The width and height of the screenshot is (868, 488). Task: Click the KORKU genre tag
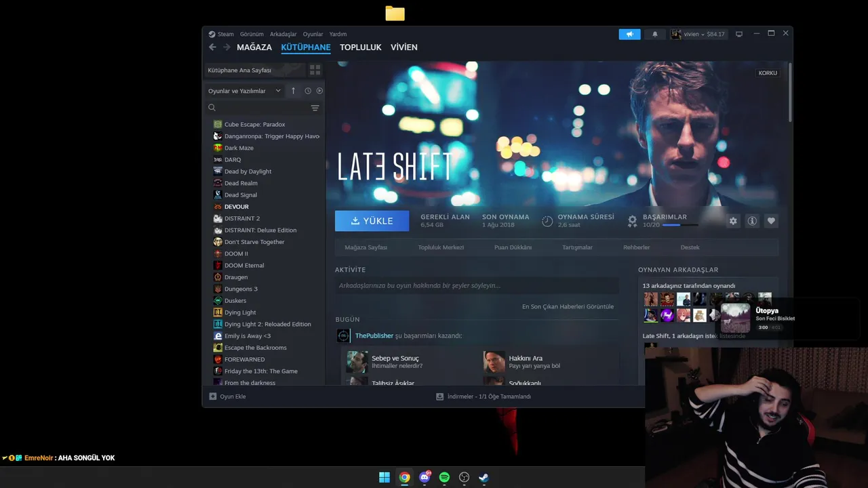tap(768, 73)
